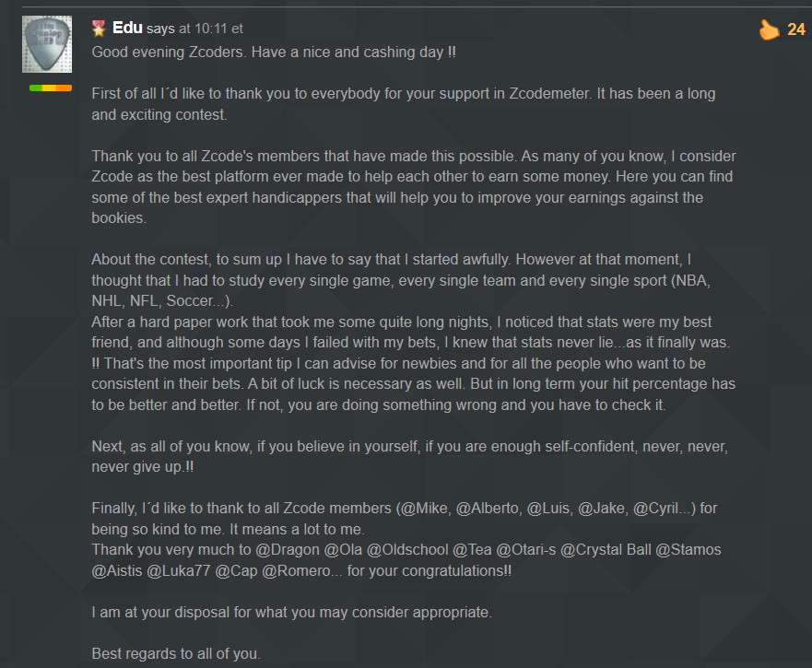Open Edu's guitar pick avatar

coord(47,44)
